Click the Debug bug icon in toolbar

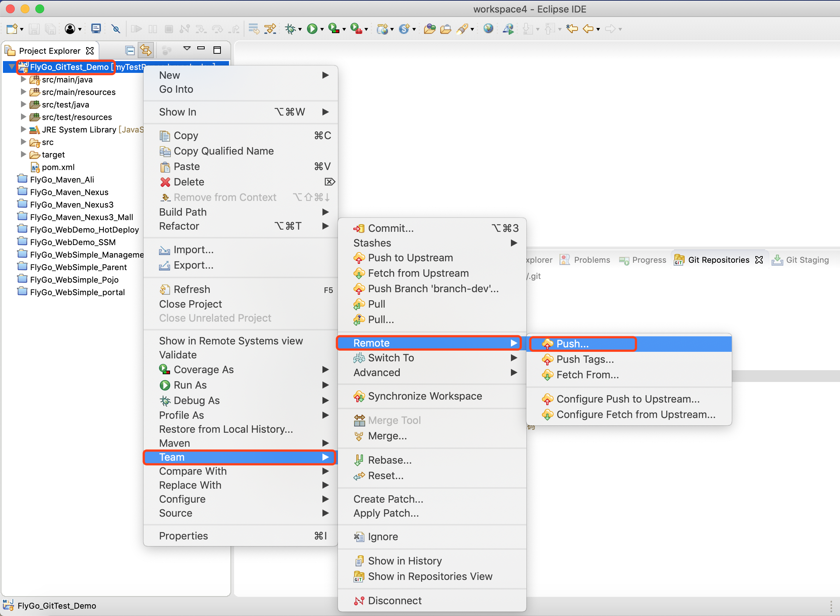[290, 29]
